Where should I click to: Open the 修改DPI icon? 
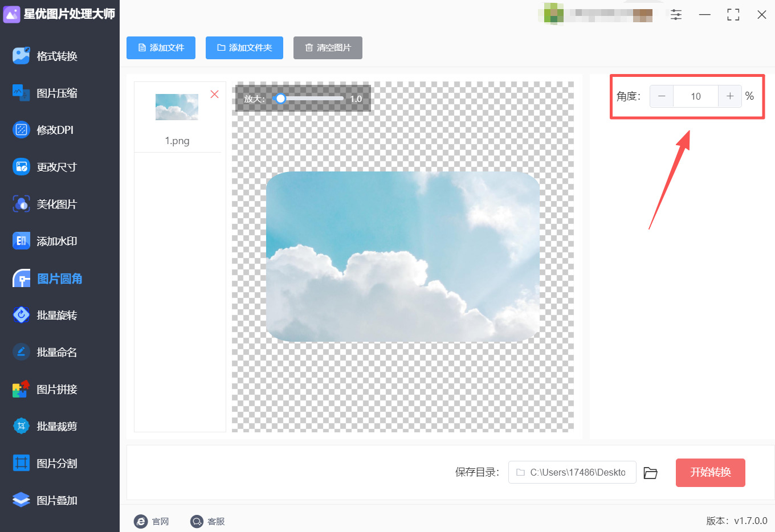point(21,130)
